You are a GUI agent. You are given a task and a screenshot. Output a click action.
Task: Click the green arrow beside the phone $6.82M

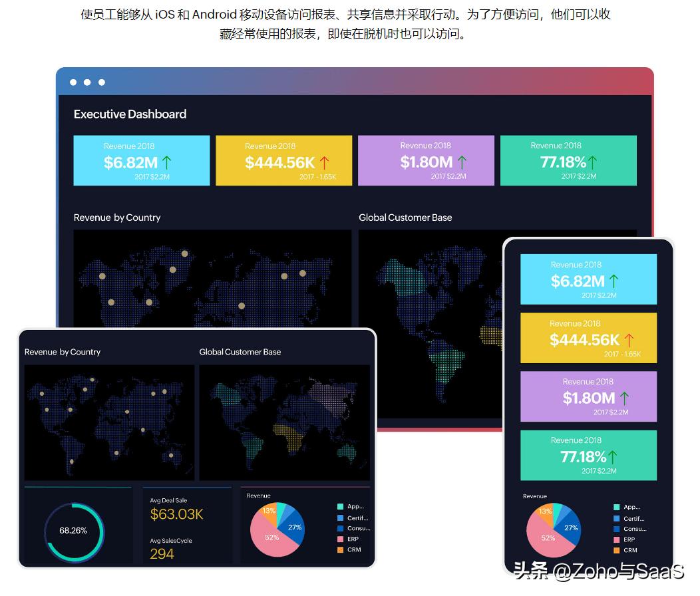[614, 281]
